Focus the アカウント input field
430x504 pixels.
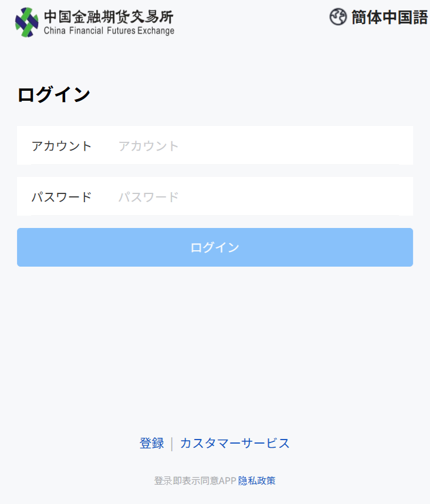click(258, 146)
